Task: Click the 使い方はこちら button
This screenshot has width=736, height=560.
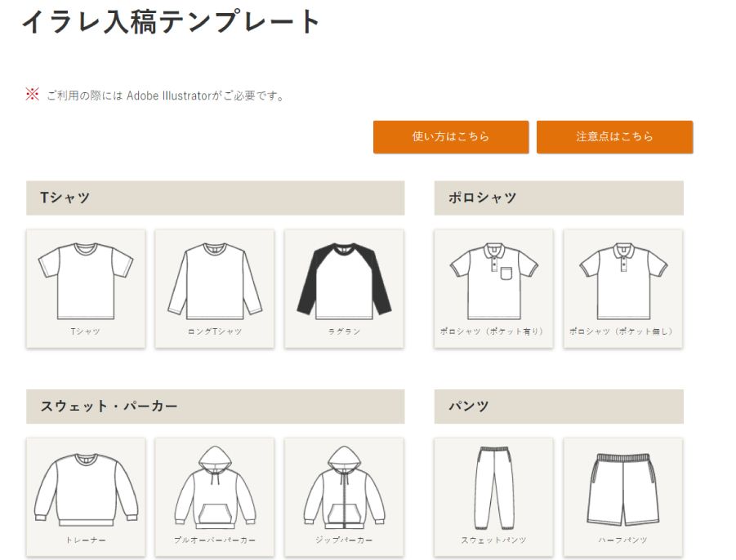Action: [451, 137]
